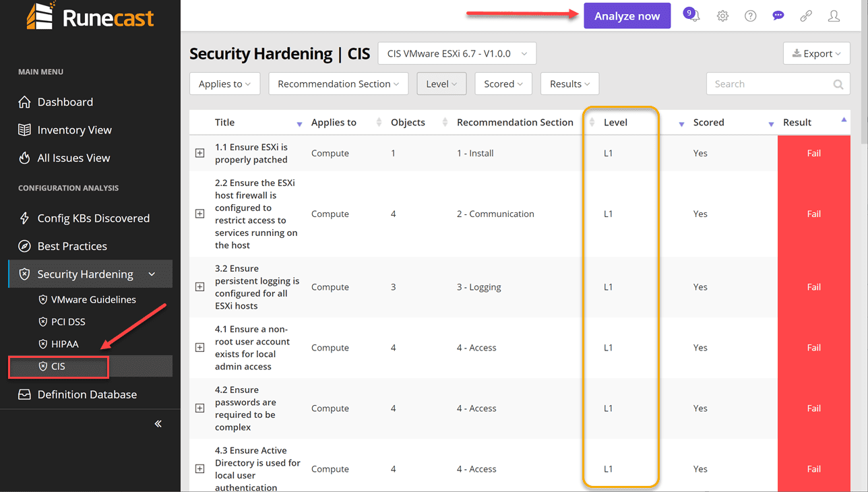Click the Analyze now button
Screen dimensions: 868x492
pos(627,15)
